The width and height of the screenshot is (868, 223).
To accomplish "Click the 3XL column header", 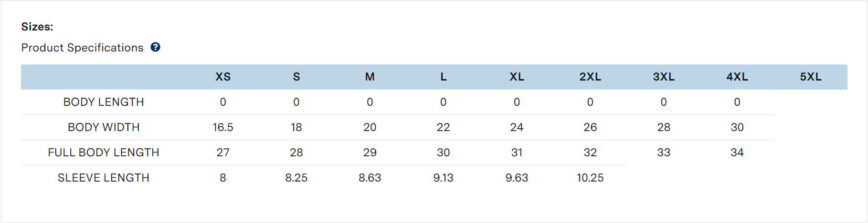I will 664,77.
